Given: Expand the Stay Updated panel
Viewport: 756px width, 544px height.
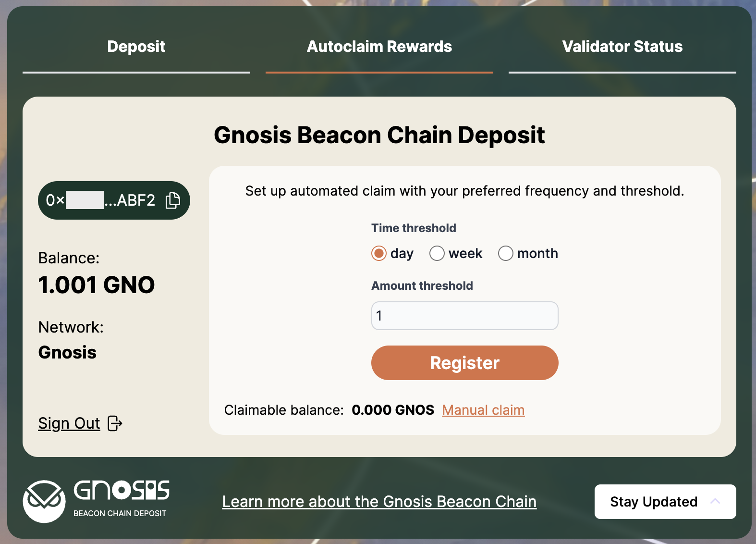Looking at the screenshot, I should click(665, 502).
